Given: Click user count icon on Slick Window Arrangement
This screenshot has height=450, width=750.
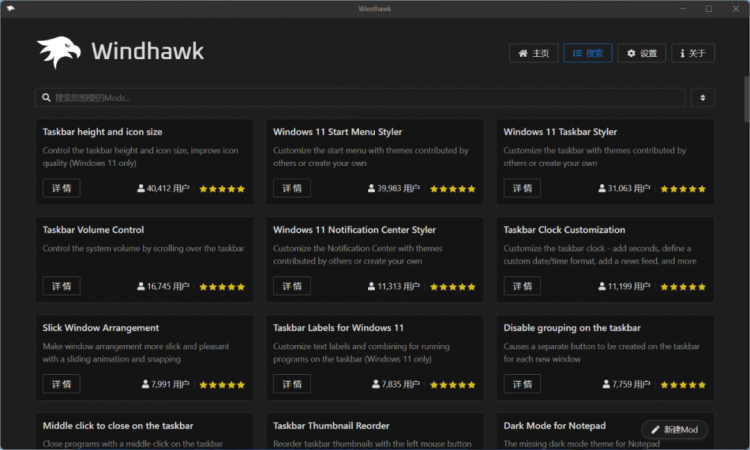Looking at the screenshot, I should [x=145, y=384].
